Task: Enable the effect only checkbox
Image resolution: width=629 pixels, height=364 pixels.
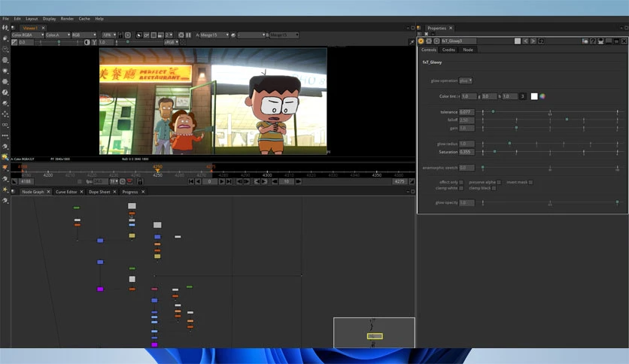Action: (461, 183)
